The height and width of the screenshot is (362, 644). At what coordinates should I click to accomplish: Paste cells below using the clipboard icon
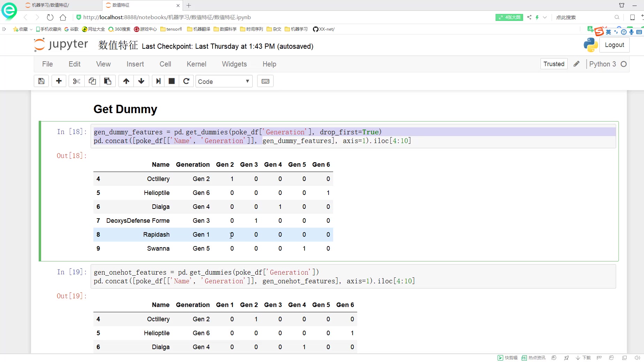point(108,81)
